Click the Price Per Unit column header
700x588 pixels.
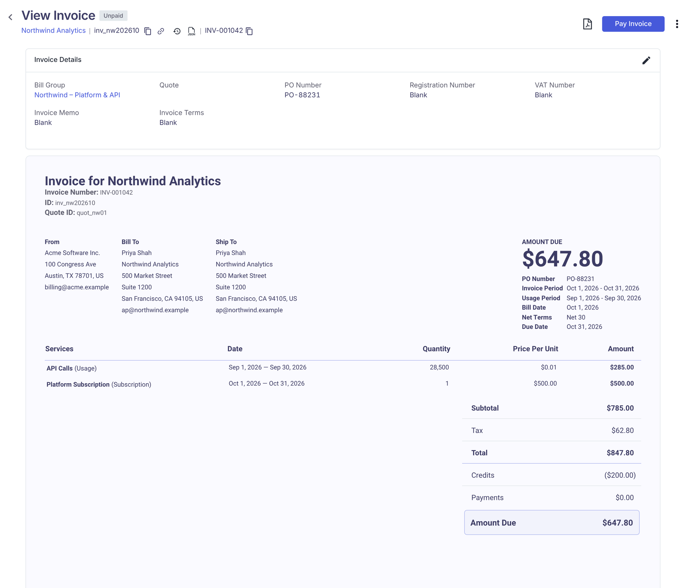(535, 349)
